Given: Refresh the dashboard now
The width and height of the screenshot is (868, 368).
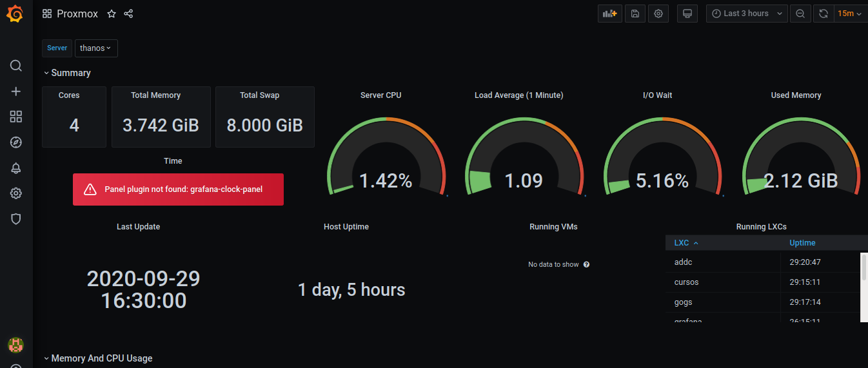Looking at the screenshot, I should point(824,14).
